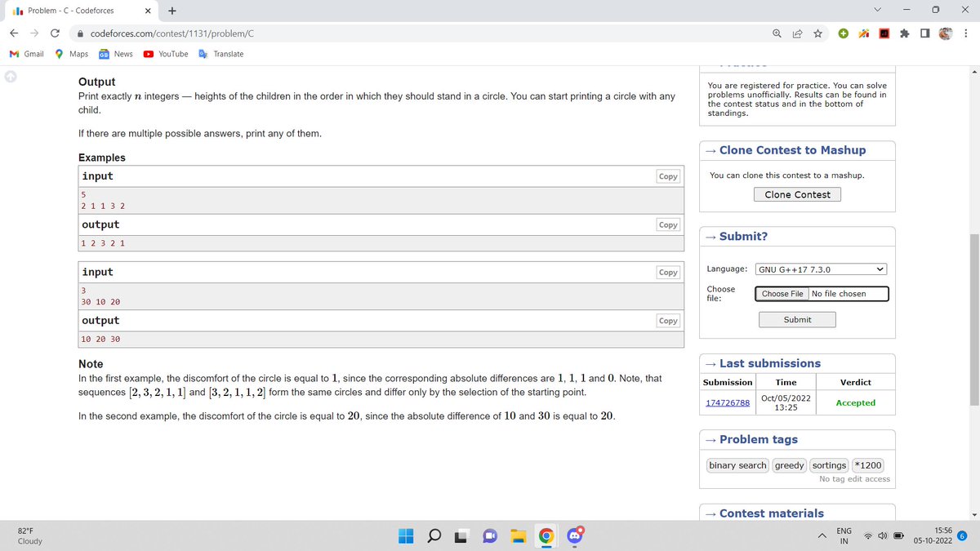This screenshot has height=551, width=980.
Task: Open the Gmail bookmark
Action: [x=26, y=54]
